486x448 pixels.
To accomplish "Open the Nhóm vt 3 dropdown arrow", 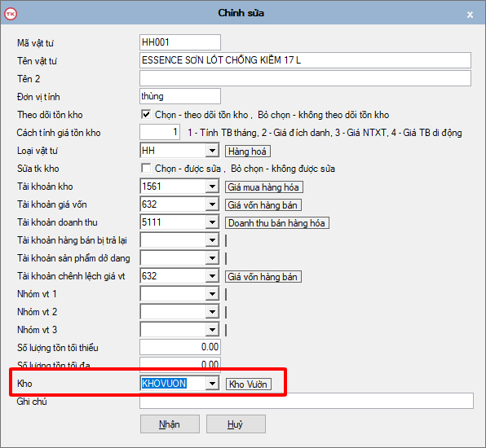I will pyautogui.click(x=212, y=330).
